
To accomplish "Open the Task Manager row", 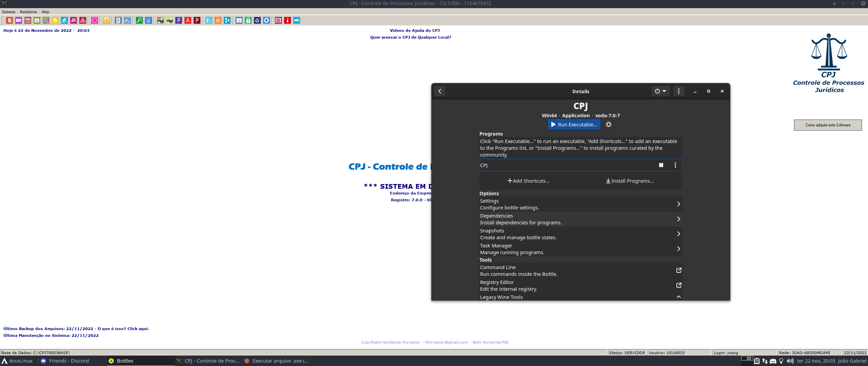I will pos(580,249).
